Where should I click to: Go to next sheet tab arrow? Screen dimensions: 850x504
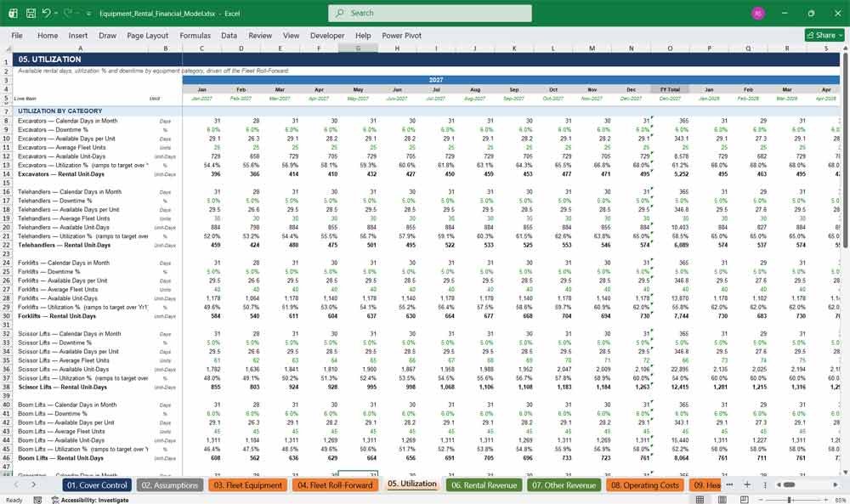(x=33, y=484)
